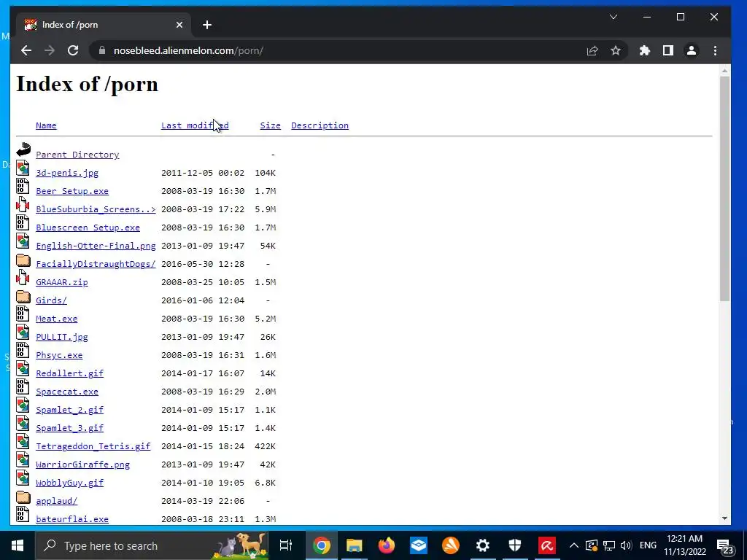747x560 pixels.
Task: Open the tab search chevron
Action: pyautogui.click(x=614, y=17)
